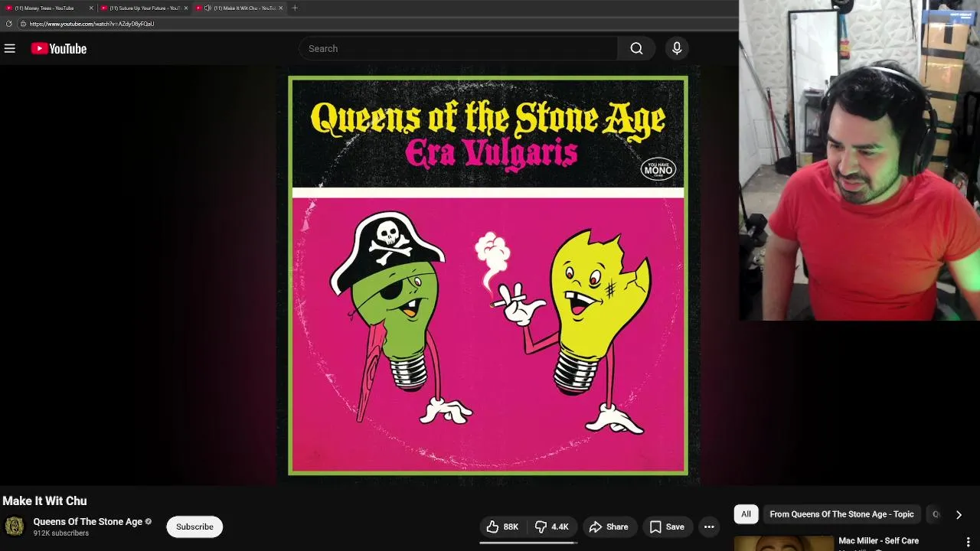Save the video to a playlist

[x=667, y=527]
